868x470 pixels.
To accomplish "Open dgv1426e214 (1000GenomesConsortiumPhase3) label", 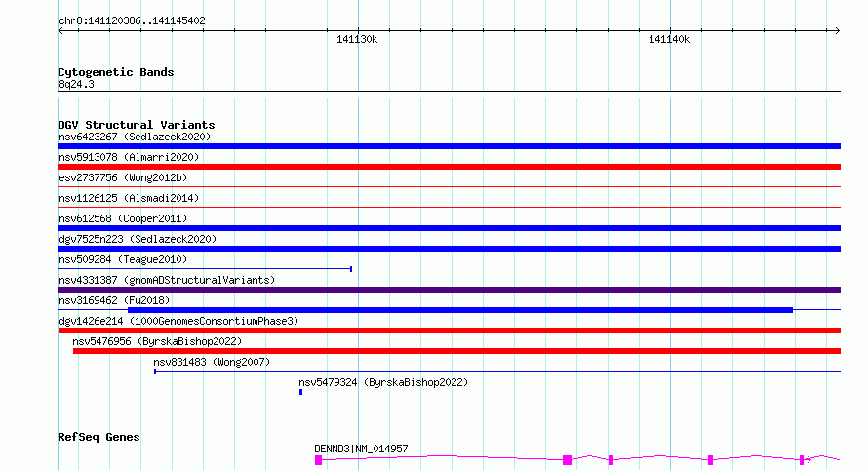I will 178,321.
